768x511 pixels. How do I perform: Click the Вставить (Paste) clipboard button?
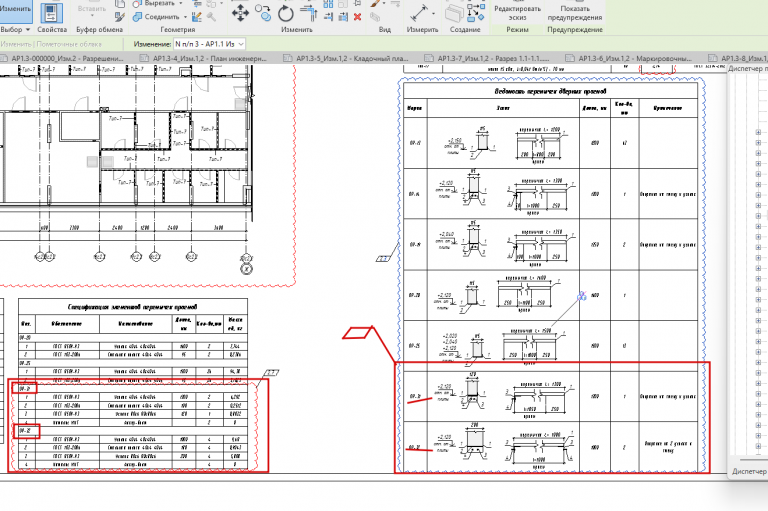[x=91, y=9]
